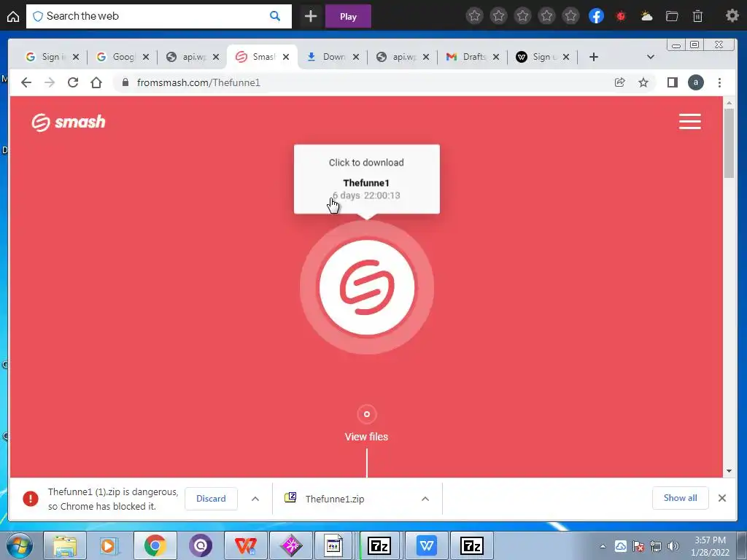The height and width of the screenshot is (560, 747).
Task: Close the downloads bar
Action: 721,498
